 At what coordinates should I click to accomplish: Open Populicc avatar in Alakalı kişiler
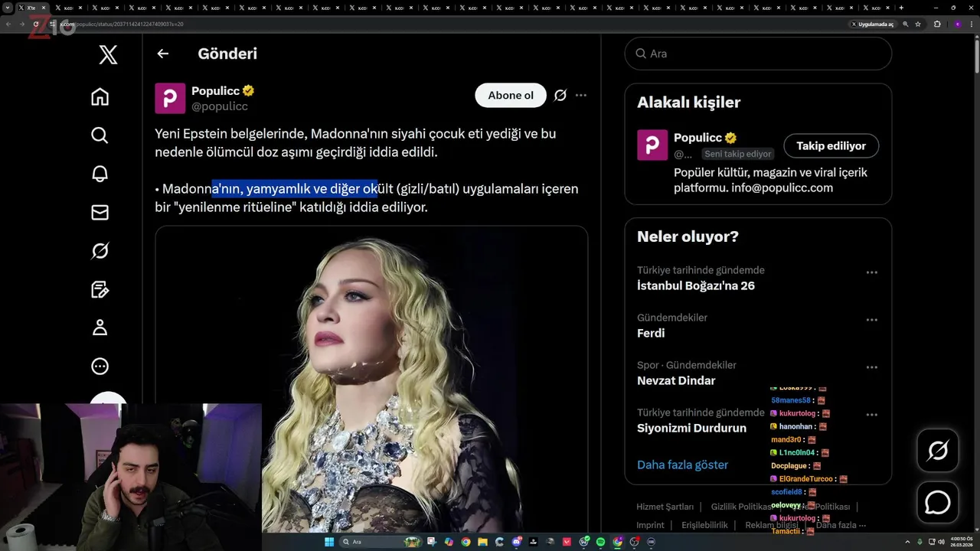coord(652,145)
